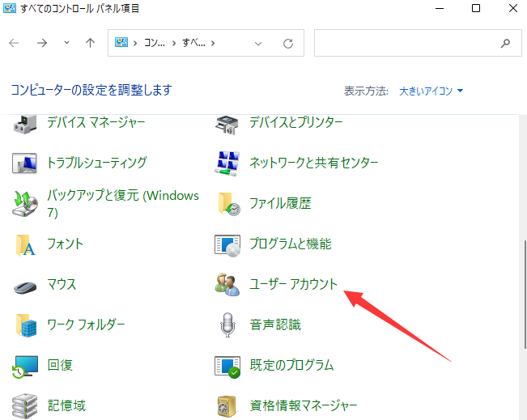Click the ファイル履歴 text
Screen dimensions: 527x420
click(x=280, y=204)
